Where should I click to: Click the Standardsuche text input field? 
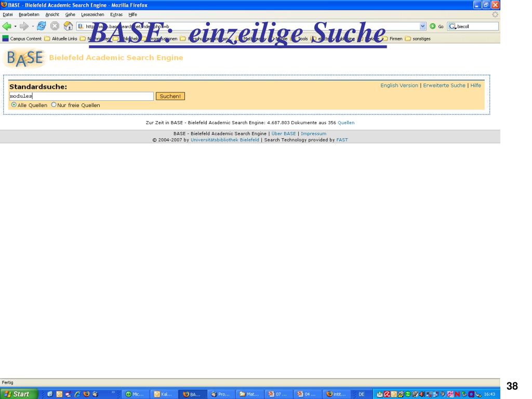pyautogui.click(x=82, y=96)
